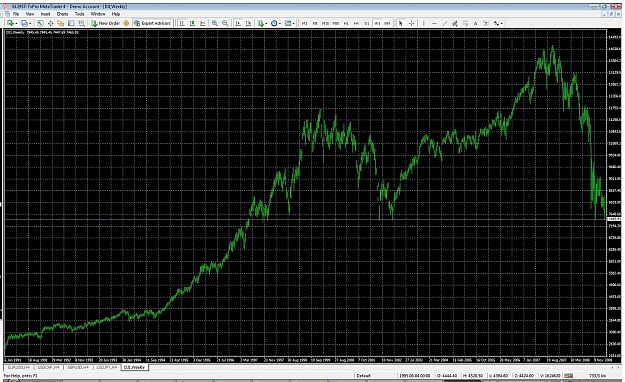Expand the Templates dropdown arrow
Viewport: 625px width, 382px height.
[x=293, y=23]
